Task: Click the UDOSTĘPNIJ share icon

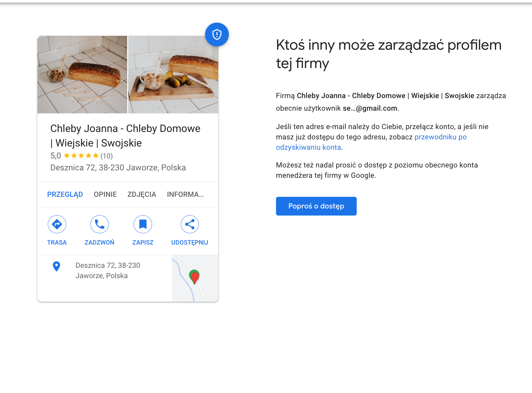Action: [x=189, y=224]
